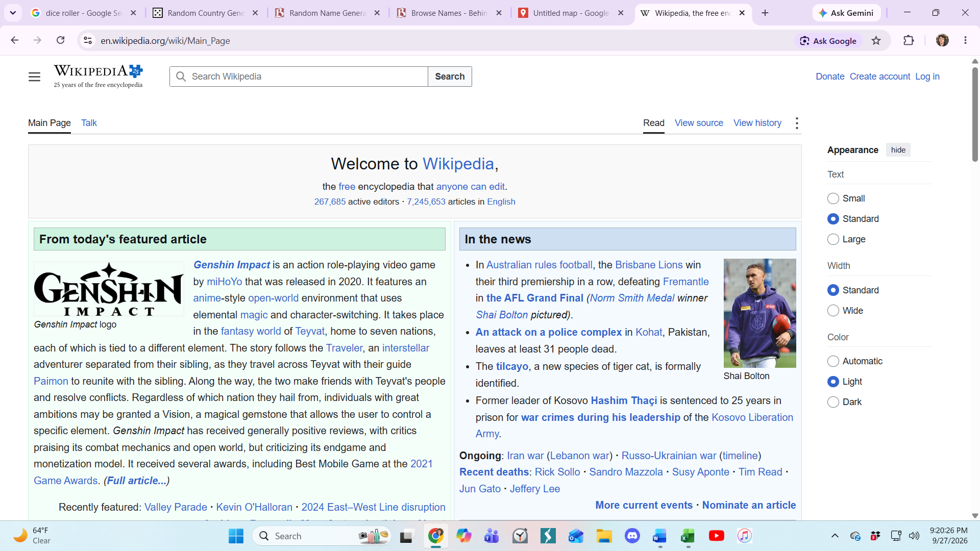Select Small text size

pos(833,198)
